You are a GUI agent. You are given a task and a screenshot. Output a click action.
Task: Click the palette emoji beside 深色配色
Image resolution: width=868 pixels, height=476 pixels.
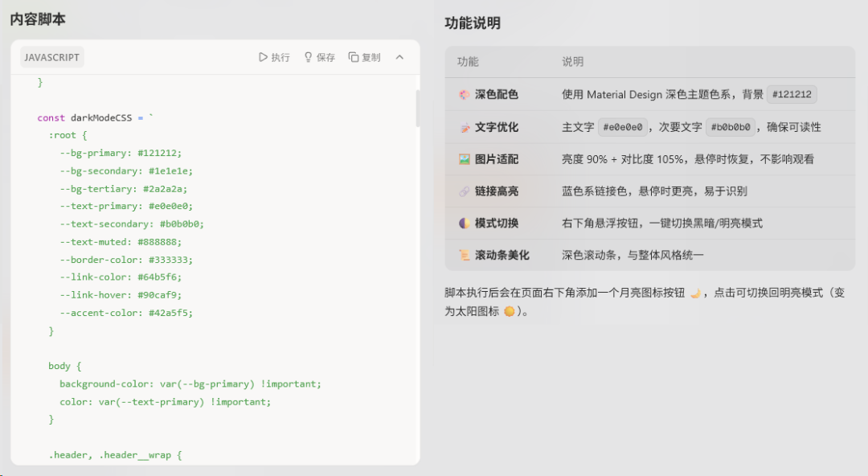tap(465, 95)
